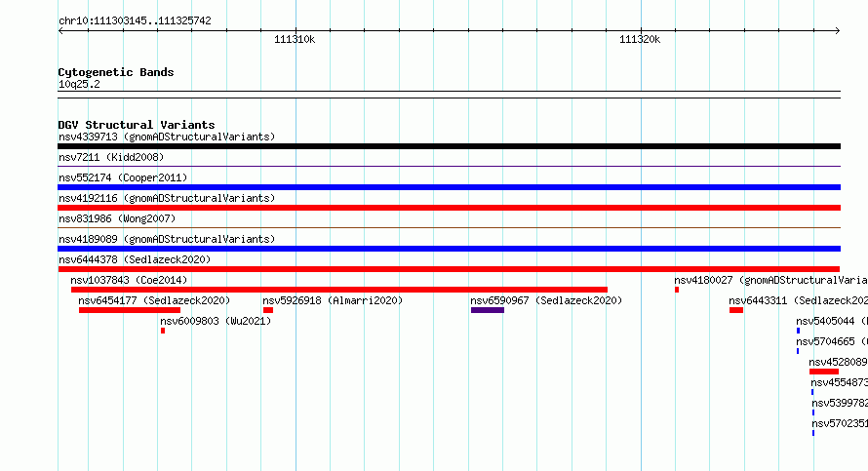Select the Cytogenetic Bands track title
The width and height of the screenshot is (868, 471).
point(116,72)
